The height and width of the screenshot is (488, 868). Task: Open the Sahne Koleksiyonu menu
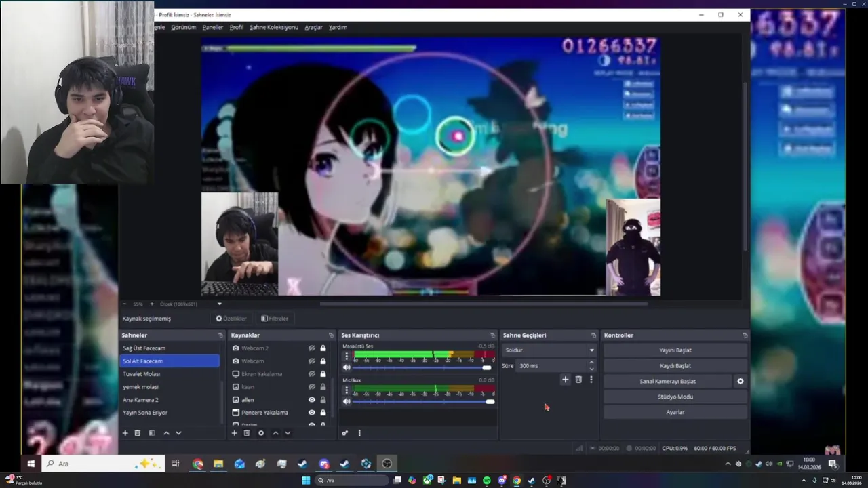pos(274,27)
